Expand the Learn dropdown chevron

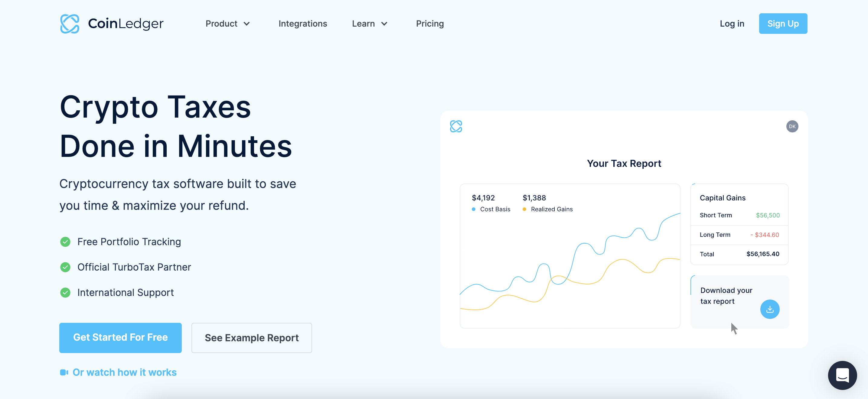coord(384,24)
